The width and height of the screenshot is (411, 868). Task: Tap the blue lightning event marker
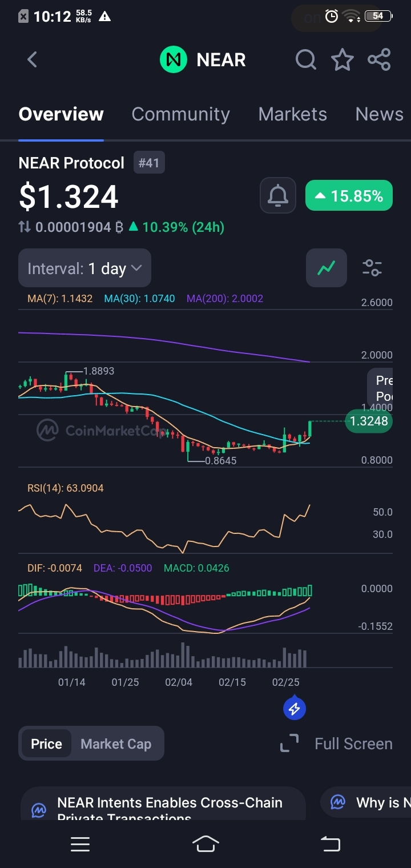(295, 709)
